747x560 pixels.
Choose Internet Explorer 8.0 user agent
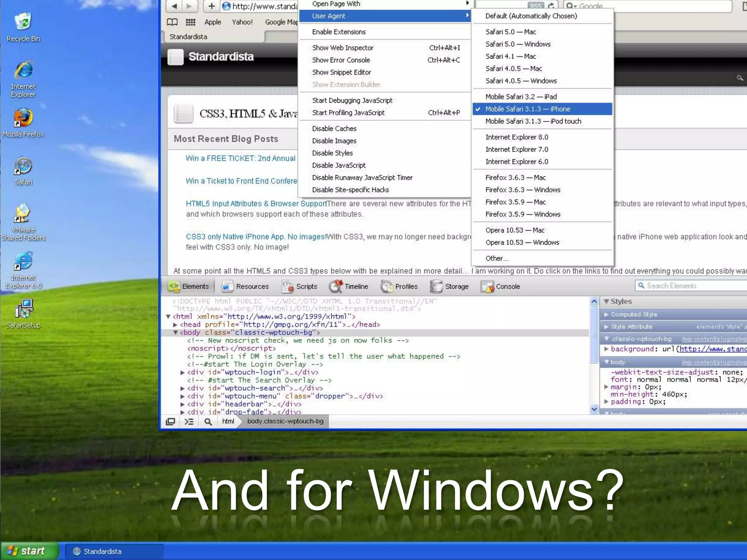[542, 137]
